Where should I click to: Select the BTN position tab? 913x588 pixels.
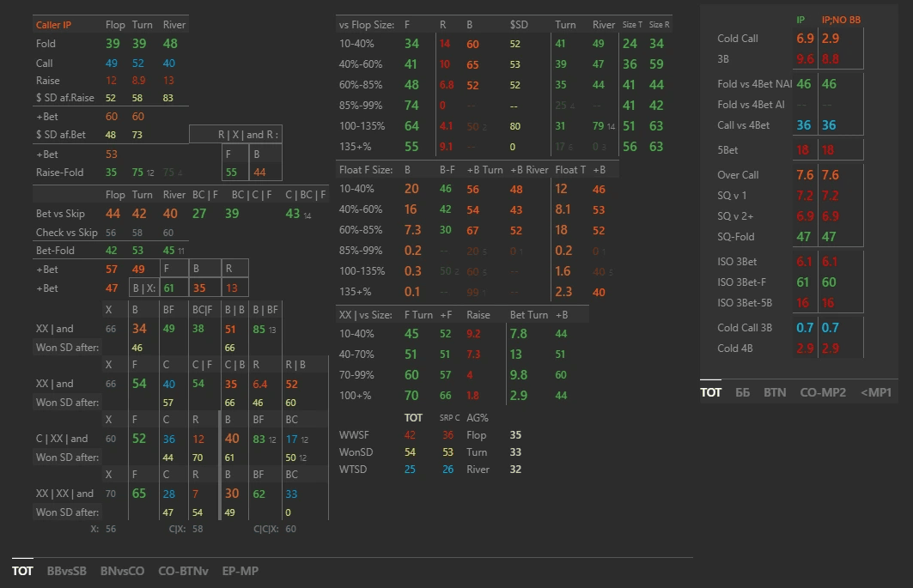tap(775, 392)
